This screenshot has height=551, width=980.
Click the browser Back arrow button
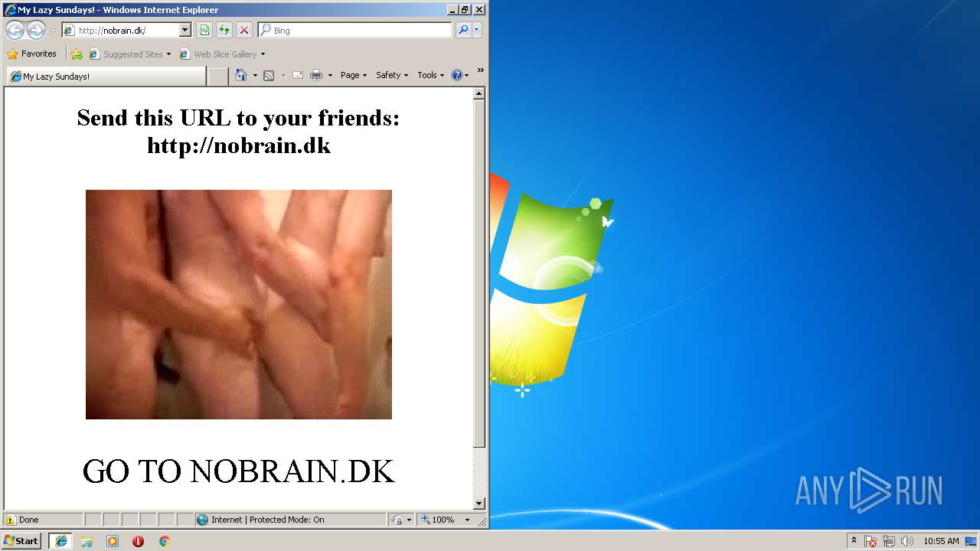coord(15,31)
